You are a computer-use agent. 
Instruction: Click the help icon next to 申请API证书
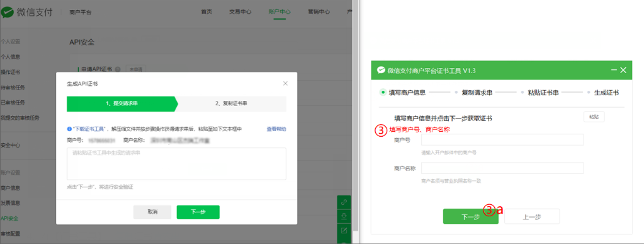pos(118,69)
